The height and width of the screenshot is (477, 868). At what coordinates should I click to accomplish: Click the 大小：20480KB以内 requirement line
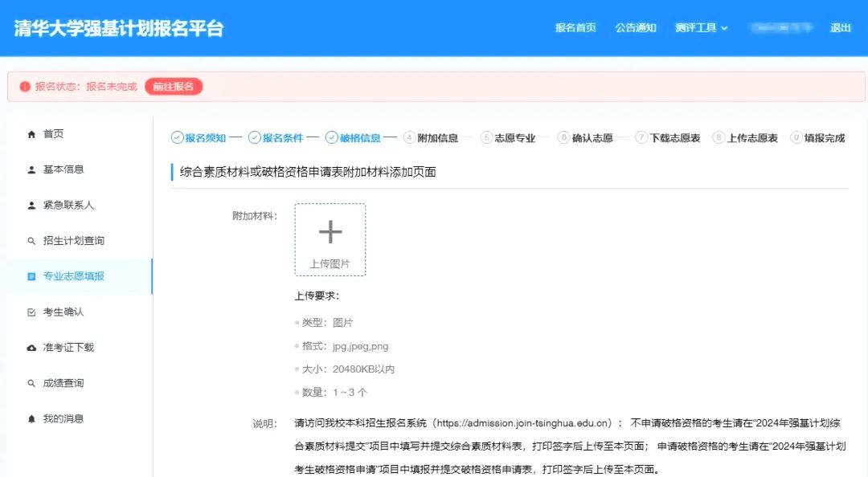[348, 369]
